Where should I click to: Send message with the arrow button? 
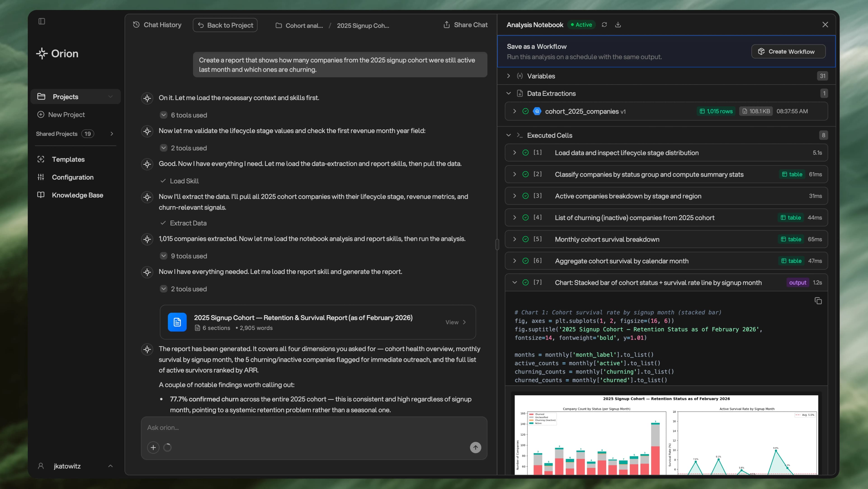(475, 448)
